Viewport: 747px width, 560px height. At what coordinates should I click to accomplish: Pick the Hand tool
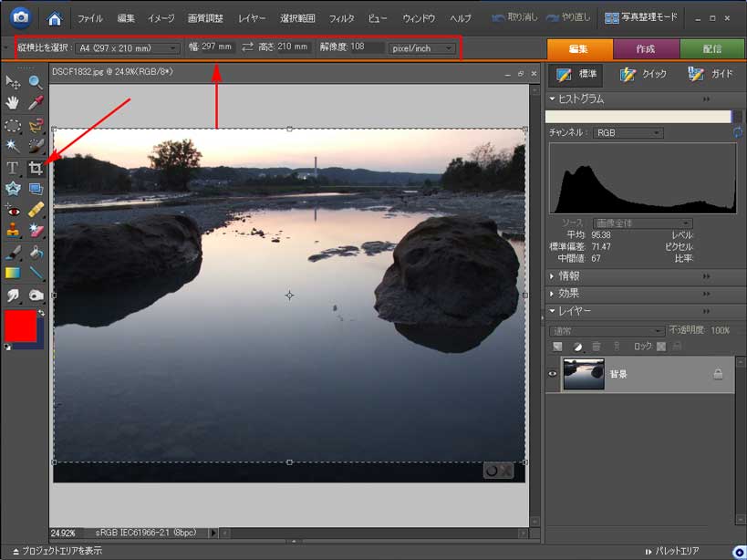coord(13,104)
